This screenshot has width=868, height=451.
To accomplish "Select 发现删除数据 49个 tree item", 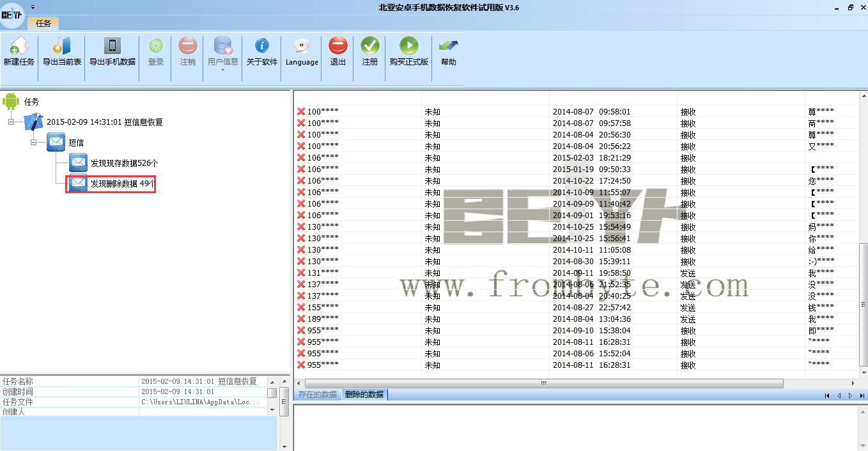I will coord(123,184).
